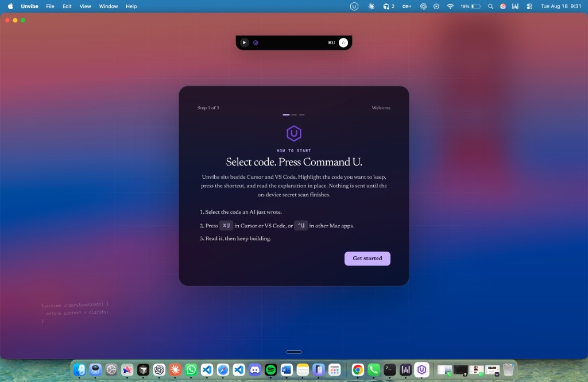Select the ⌘U keycap in step 2

(226, 226)
